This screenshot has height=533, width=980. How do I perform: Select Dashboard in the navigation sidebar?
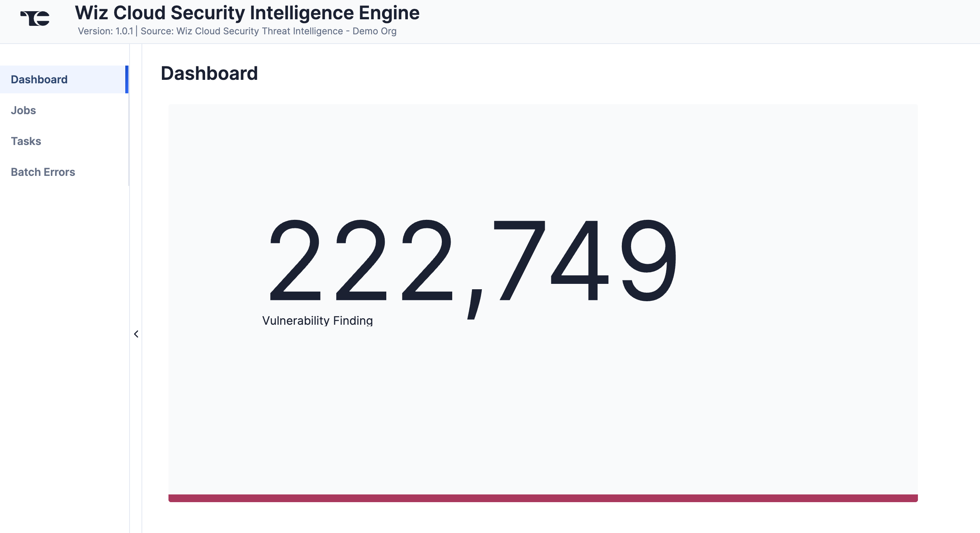click(39, 79)
